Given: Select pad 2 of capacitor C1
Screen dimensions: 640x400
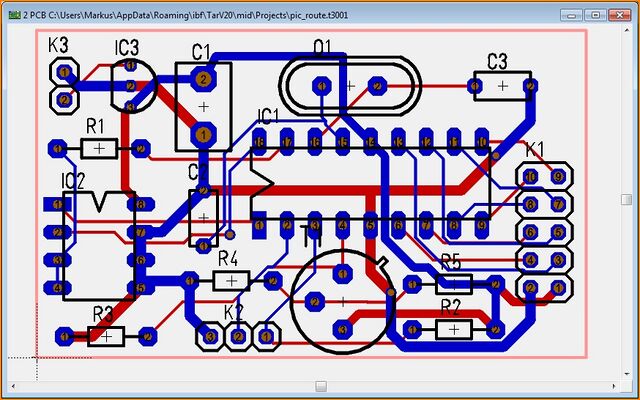Looking at the screenshot, I should (203, 78).
